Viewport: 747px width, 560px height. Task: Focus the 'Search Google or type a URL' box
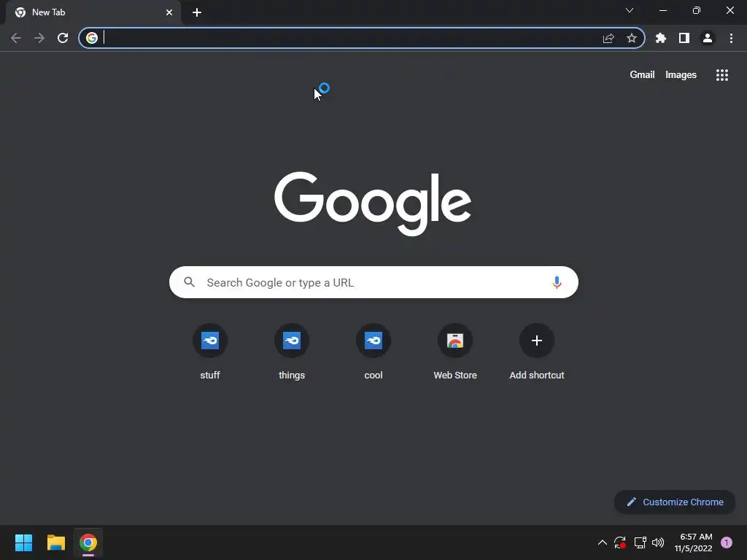(373, 282)
